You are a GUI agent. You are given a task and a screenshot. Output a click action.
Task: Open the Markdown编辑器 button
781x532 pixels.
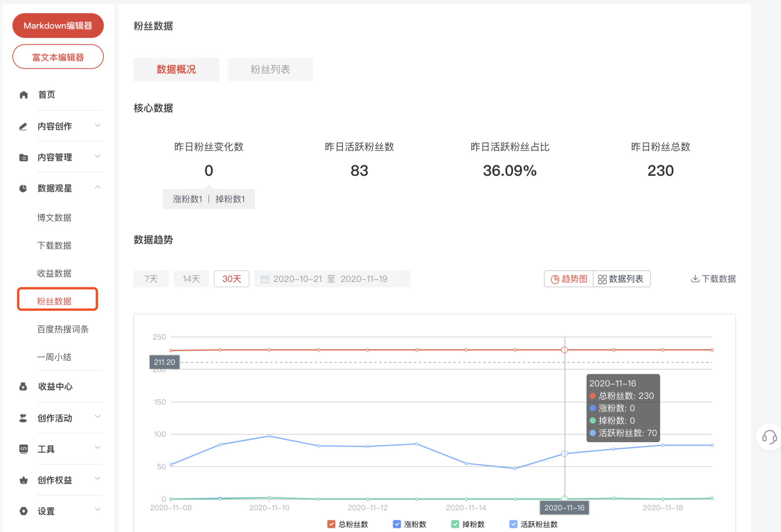point(58,26)
